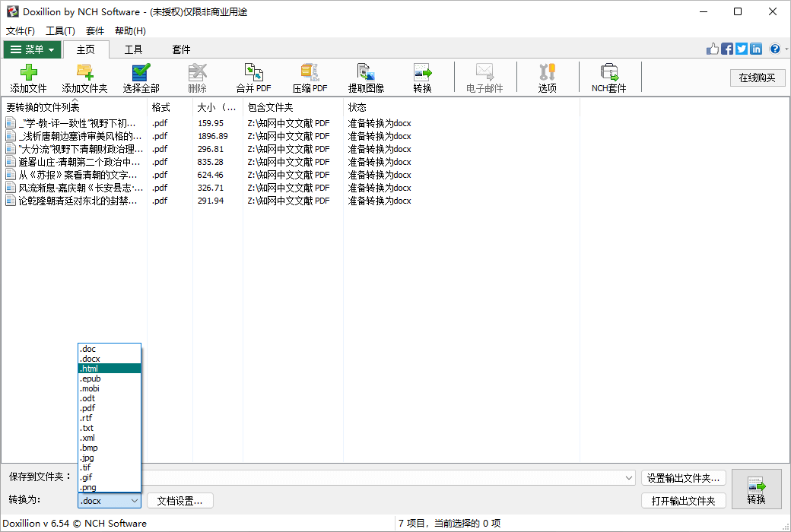Pick .png in the format list

[x=110, y=487]
